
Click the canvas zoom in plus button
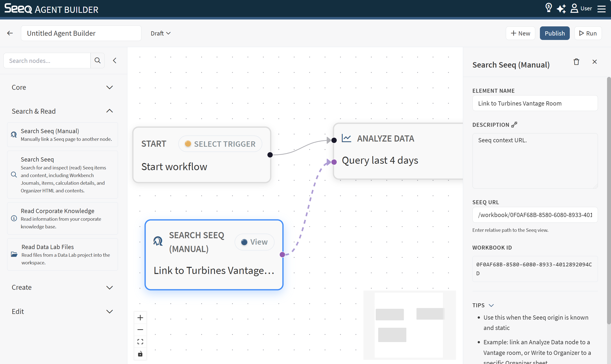tap(140, 318)
